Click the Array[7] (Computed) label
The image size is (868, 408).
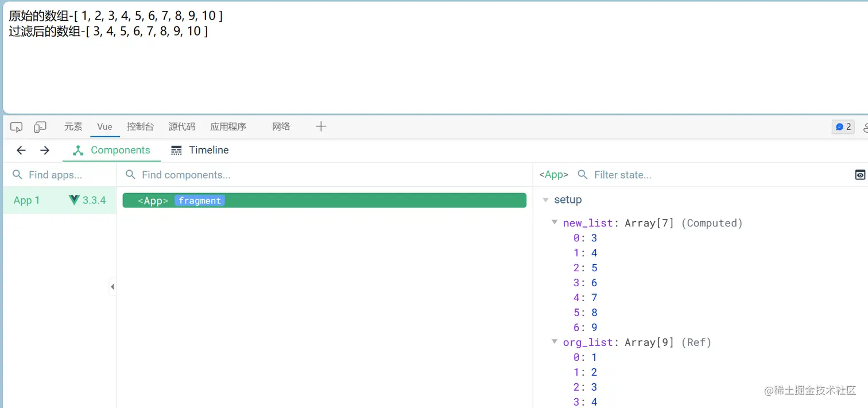point(684,223)
